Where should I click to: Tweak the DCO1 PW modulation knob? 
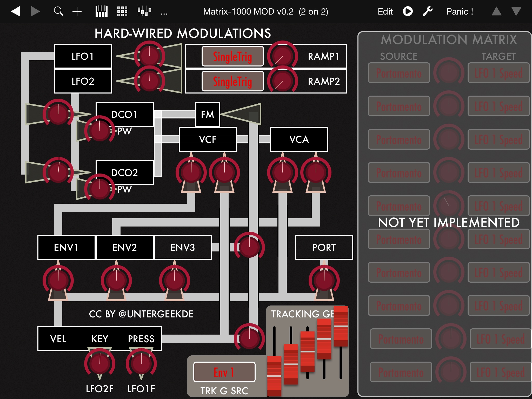99,130
